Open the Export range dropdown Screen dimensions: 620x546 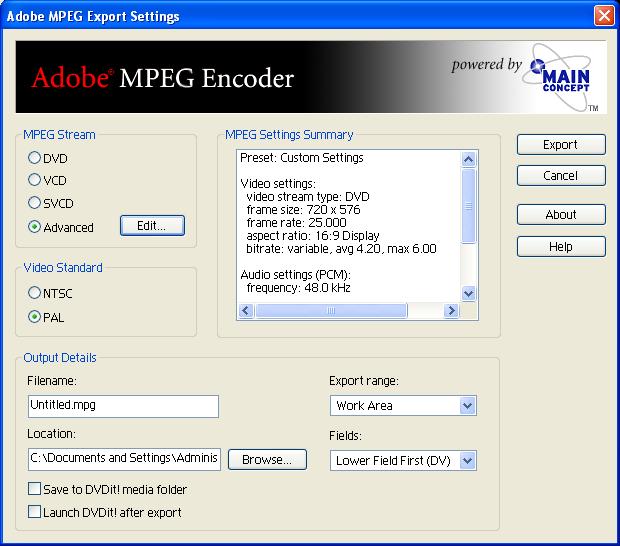403,405
